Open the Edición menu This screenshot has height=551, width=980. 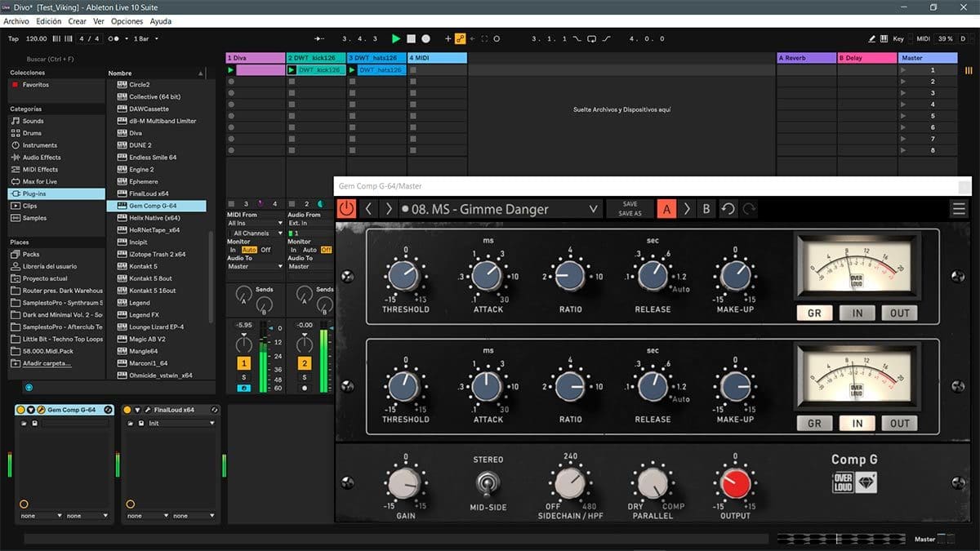point(48,21)
